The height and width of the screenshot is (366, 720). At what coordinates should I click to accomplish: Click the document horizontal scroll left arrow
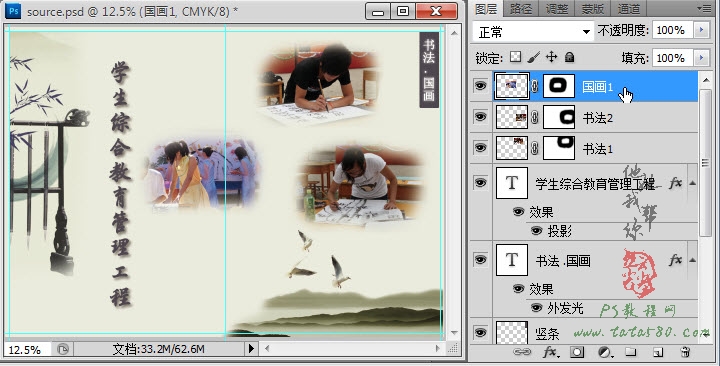pos(267,349)
